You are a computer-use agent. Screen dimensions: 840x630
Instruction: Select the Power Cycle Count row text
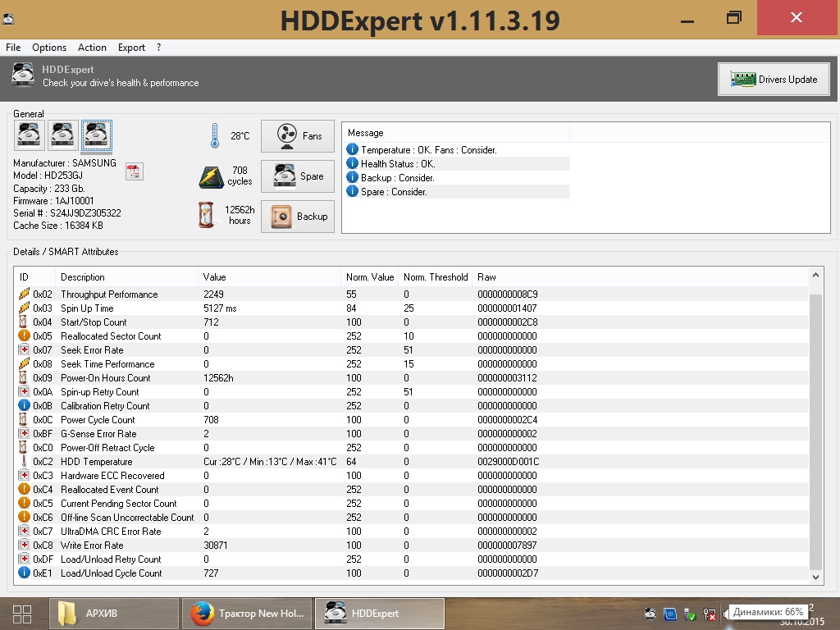pos(98,419)
